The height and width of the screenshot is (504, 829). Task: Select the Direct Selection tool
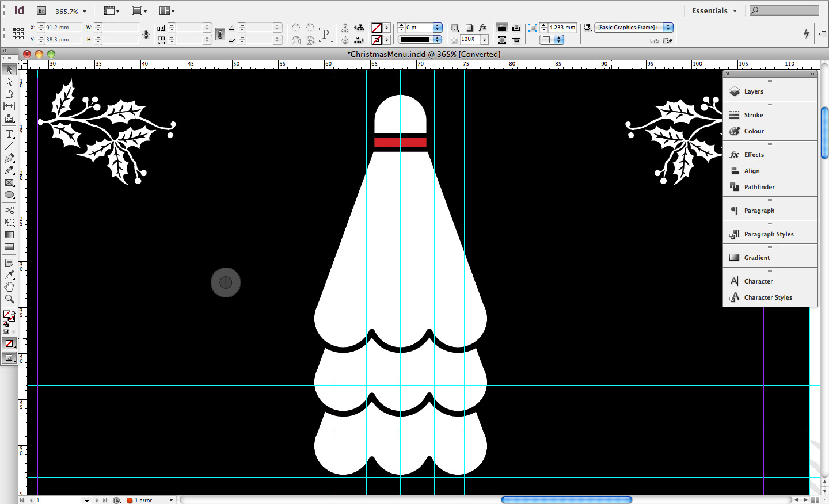pos(9,82)
